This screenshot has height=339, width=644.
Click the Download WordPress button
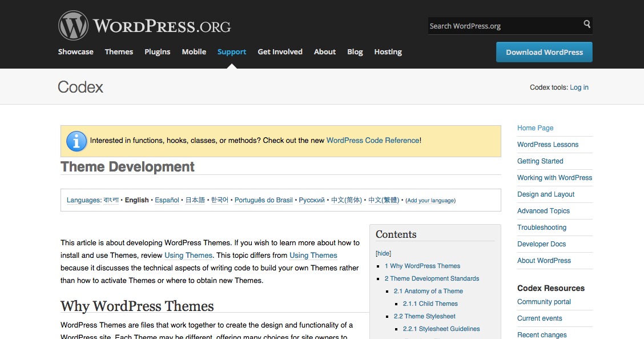click(544, 52)
